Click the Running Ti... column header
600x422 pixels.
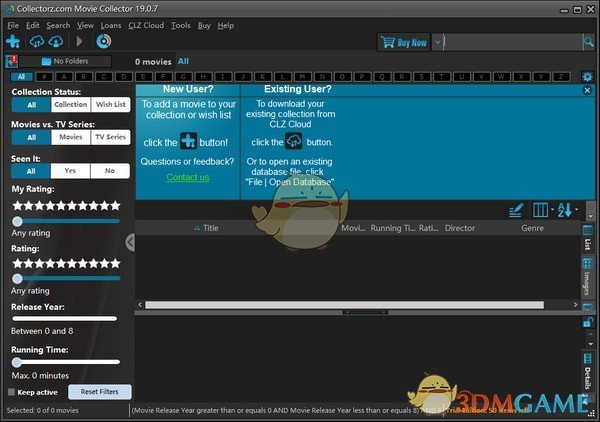(393, 228)
